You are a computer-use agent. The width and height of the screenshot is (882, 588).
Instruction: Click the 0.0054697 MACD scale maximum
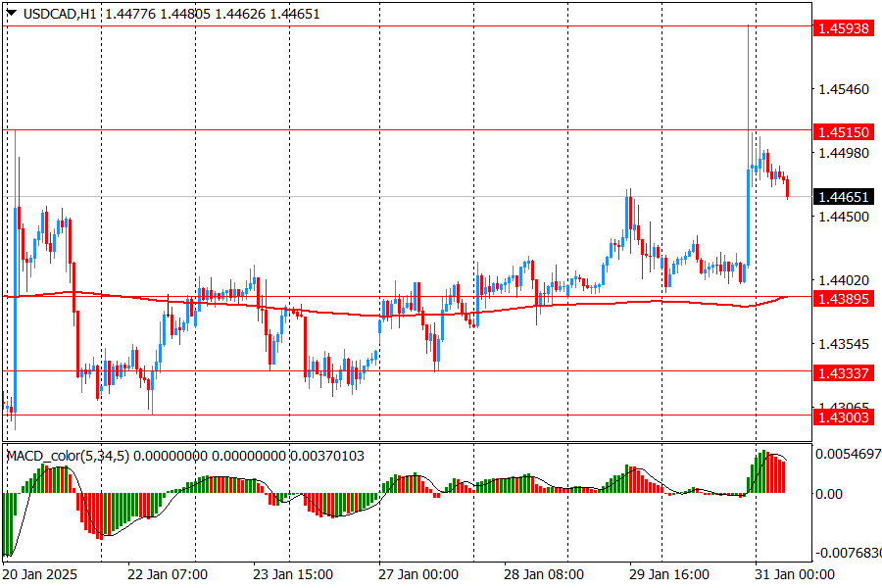(848, 454)
